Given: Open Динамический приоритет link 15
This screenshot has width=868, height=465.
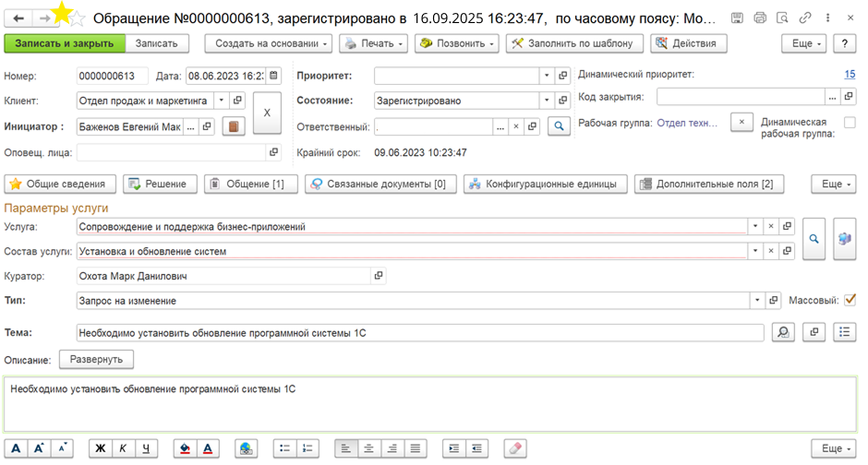Looking at the screenshot, I should point(850,74).
